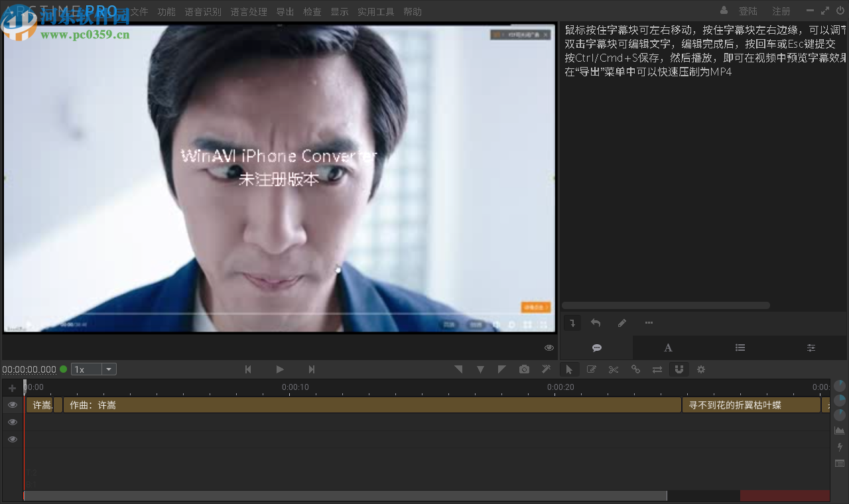
Task: Toggle visibility of the bottom empty track
Action: coord(12,439)
